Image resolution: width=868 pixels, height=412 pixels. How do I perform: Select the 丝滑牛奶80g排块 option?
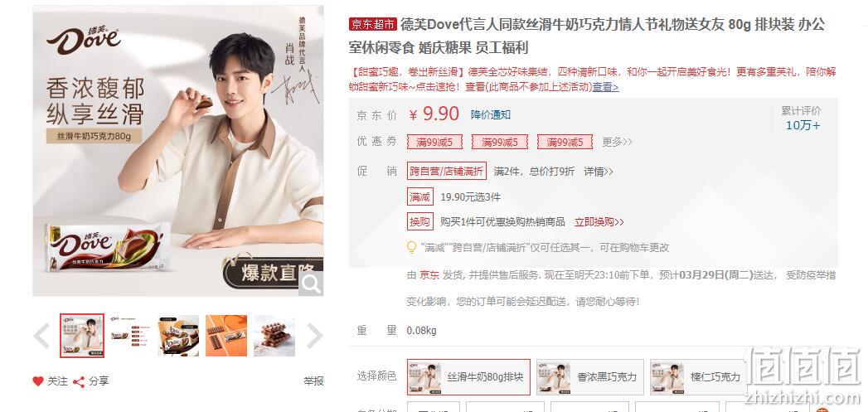pos(468,377)
